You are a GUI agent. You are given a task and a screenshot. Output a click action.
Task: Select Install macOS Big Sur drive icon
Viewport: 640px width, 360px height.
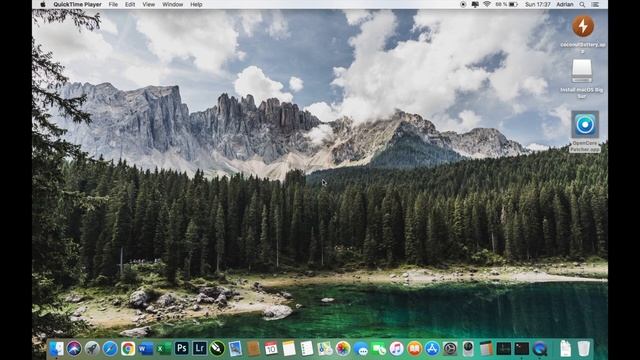(582, 71)
